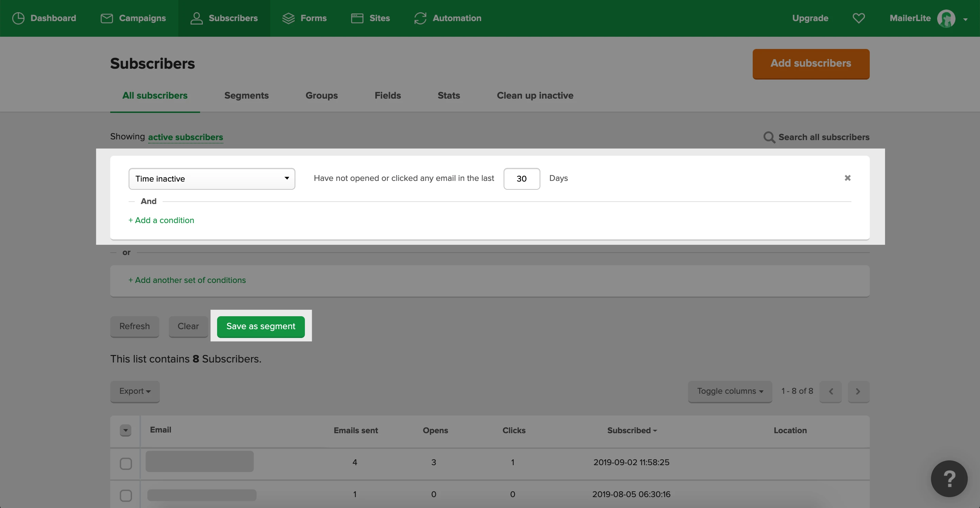
Task: Remove the Time inactive condition
Action: point(847,178)
